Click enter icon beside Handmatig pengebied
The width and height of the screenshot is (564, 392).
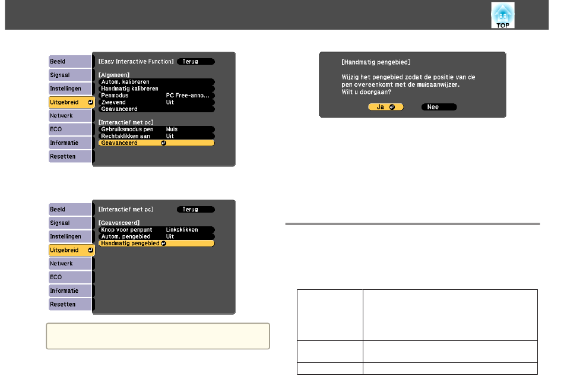[164, 244]
